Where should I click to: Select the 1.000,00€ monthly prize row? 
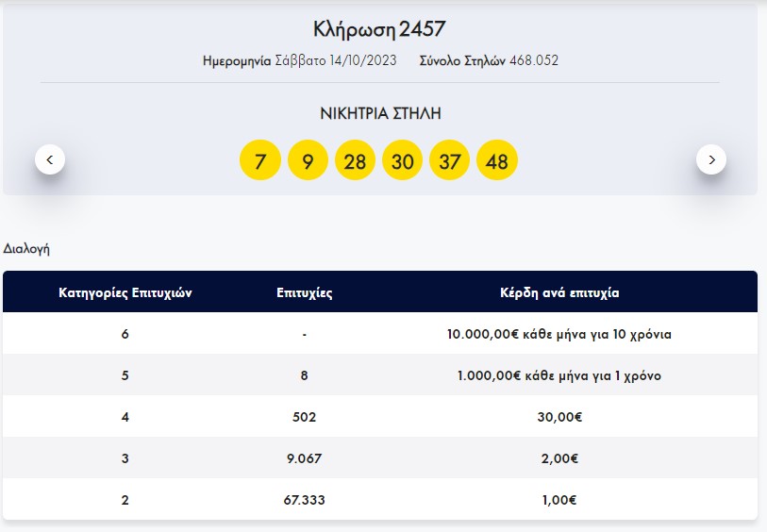559,375
